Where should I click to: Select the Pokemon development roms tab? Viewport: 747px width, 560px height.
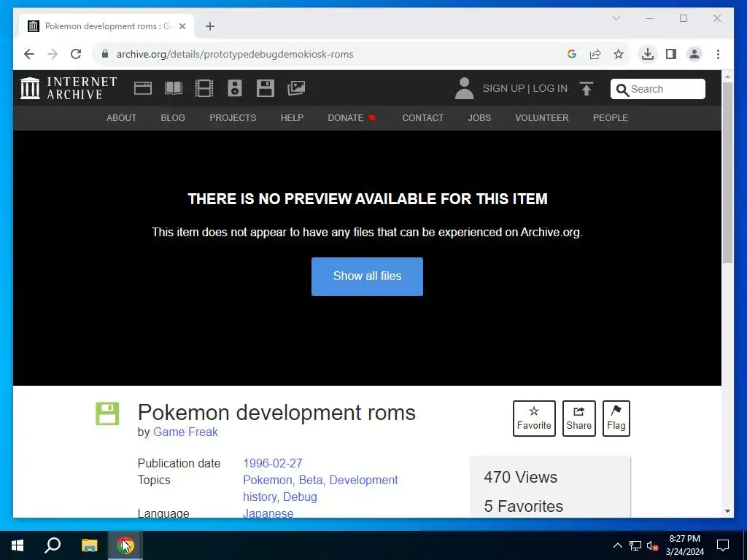click(x=107, y=26)
